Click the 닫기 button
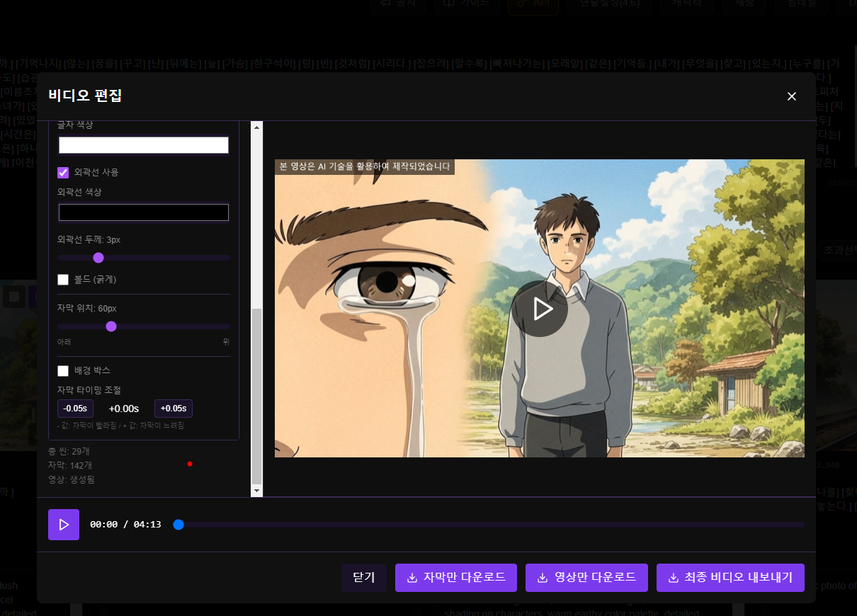857x616 pixels. point(363,578)
